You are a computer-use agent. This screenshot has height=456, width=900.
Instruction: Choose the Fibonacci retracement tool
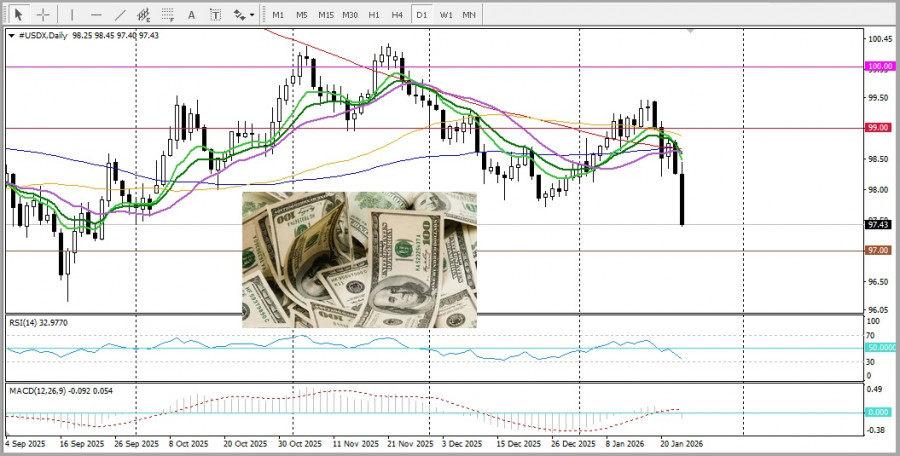pyautogui.click(x=168, y=15)
